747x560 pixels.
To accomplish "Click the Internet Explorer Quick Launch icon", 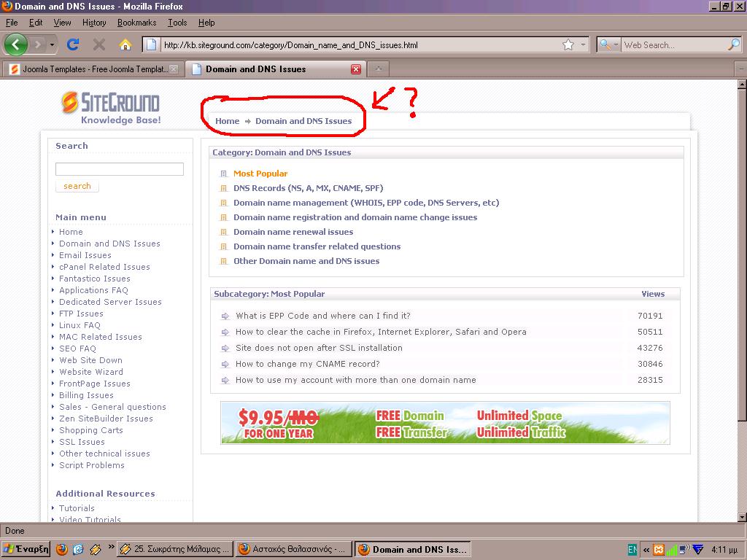I will pyautogui.click(x=78, y=550).
